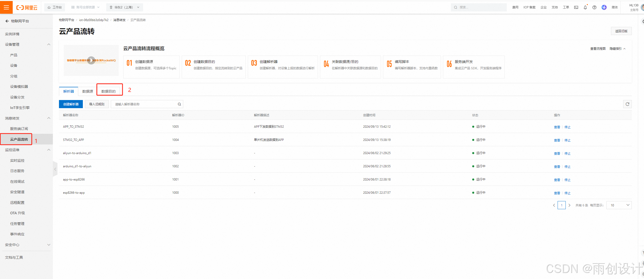This screenshot has height=279, width=644.
Task: Click the search magnifier in parser field
Action: pyautogui.click(x=179, y=104)
